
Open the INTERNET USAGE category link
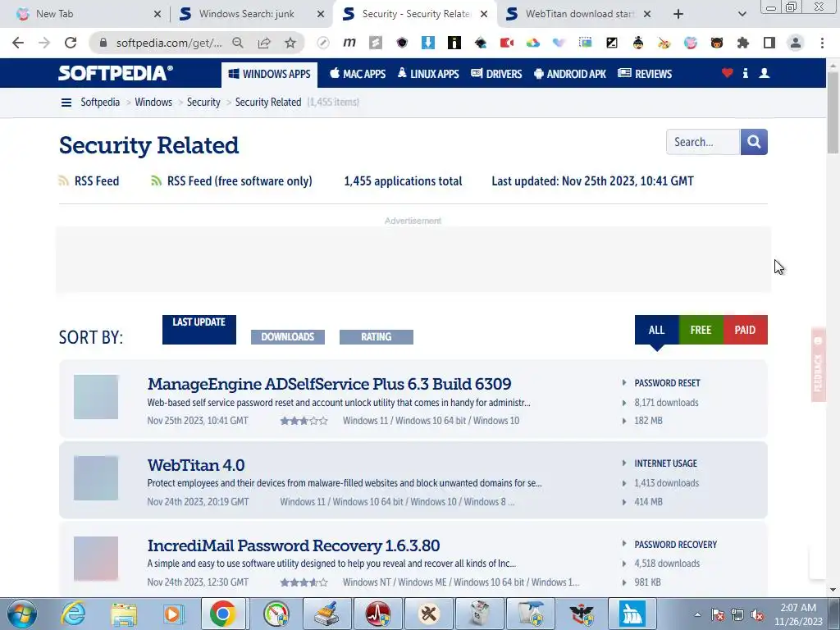tap(665, 463)
